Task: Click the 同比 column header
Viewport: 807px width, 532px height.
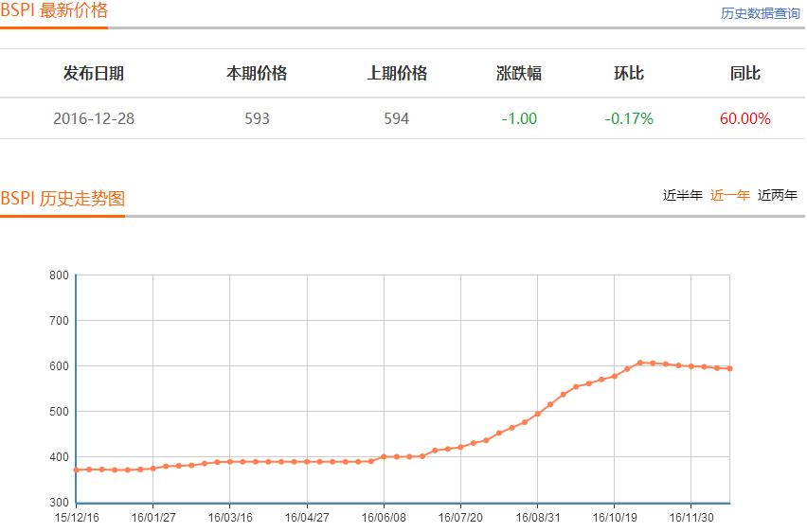Action: 745,74
